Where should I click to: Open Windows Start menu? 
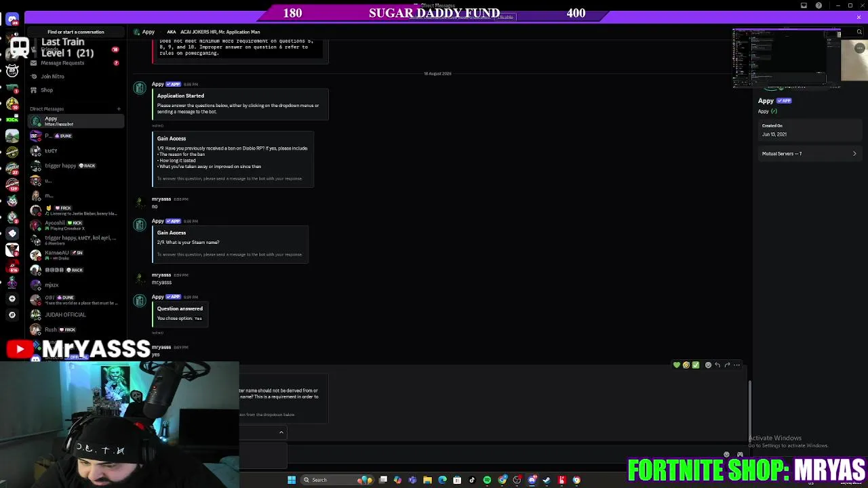pos(292,480)
